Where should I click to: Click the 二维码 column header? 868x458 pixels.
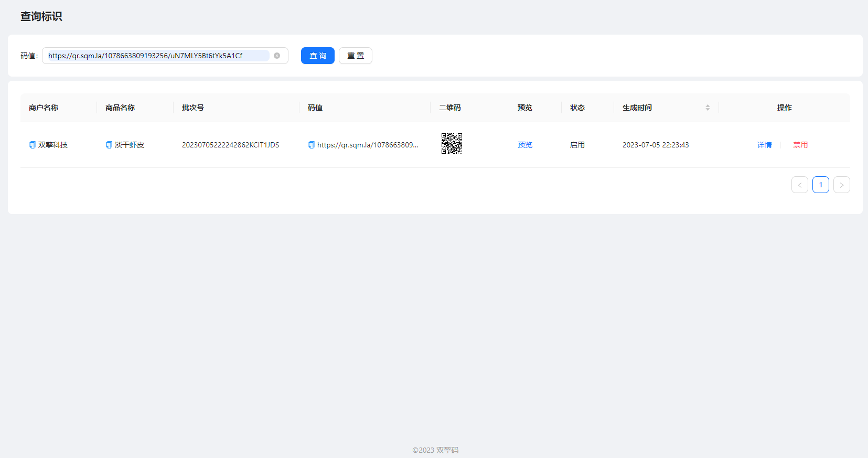(x=450, y=108)
